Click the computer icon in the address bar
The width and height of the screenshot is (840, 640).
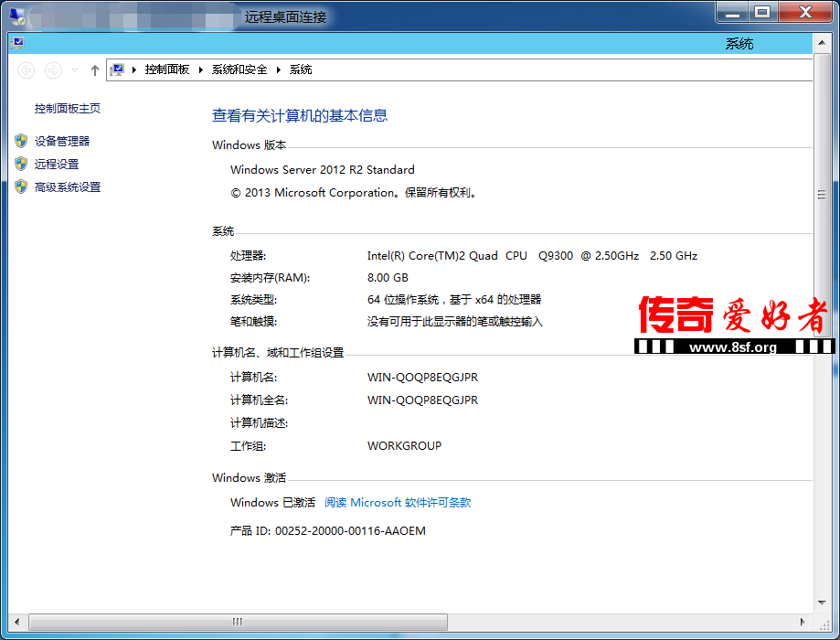pos(117,69)
